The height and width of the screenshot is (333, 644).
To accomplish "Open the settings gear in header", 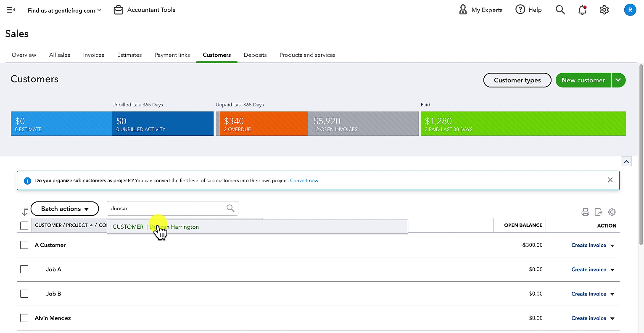I will pyautogui.click(x=604, y=10).
